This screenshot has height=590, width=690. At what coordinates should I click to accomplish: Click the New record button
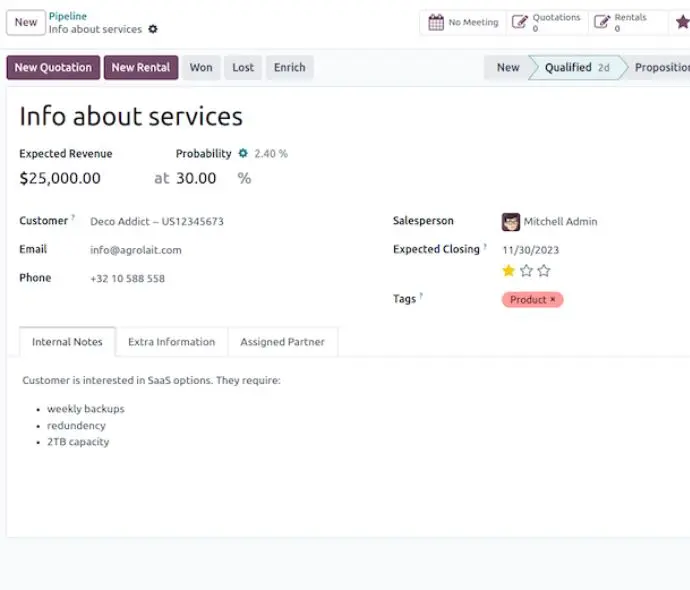[26, 22]
